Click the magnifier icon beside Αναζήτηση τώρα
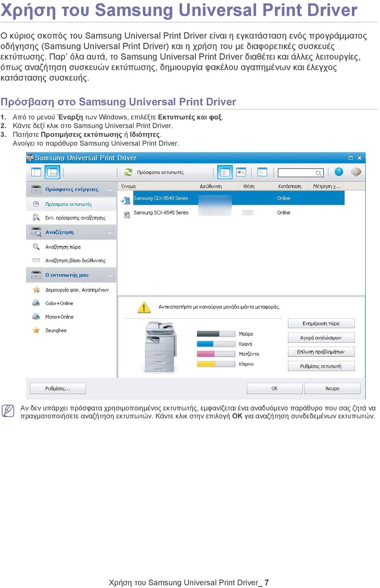This screenshot has height=588, width=380. pos(36,247)
